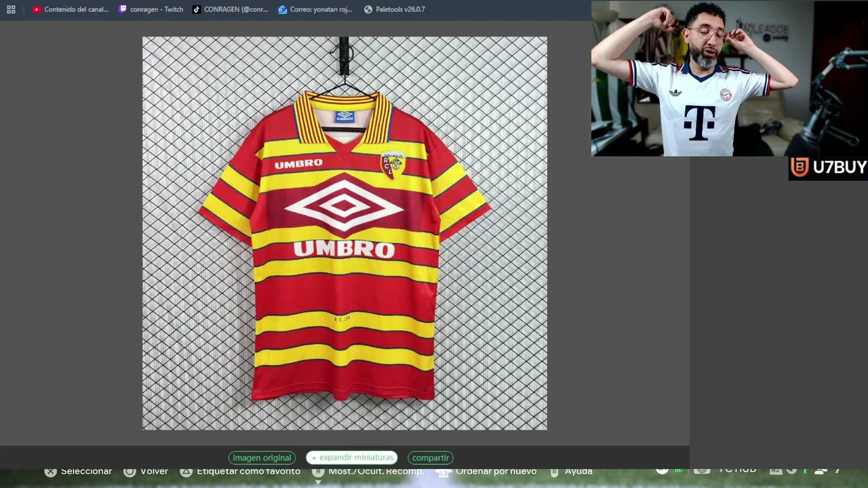Open the Paletools v26.0.7 bookmark

pos(395,9)
